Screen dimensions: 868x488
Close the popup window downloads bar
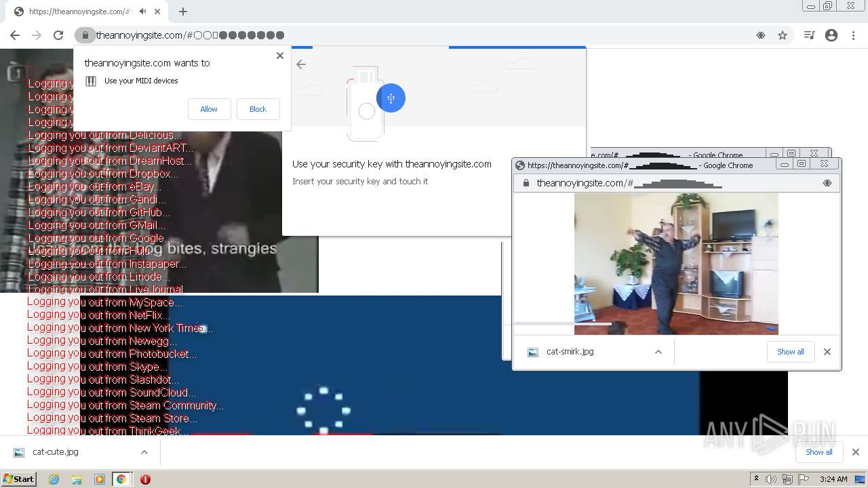[x=827, y=352]
